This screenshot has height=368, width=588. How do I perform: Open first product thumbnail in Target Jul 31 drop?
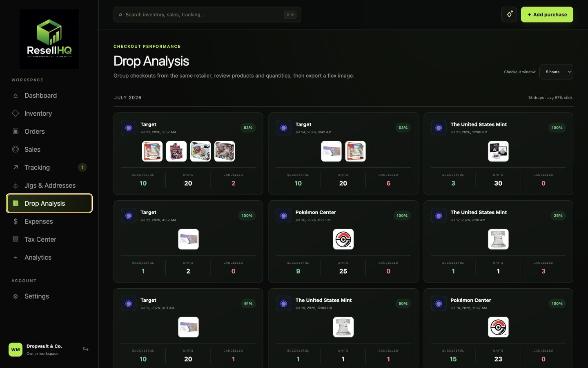152,151
